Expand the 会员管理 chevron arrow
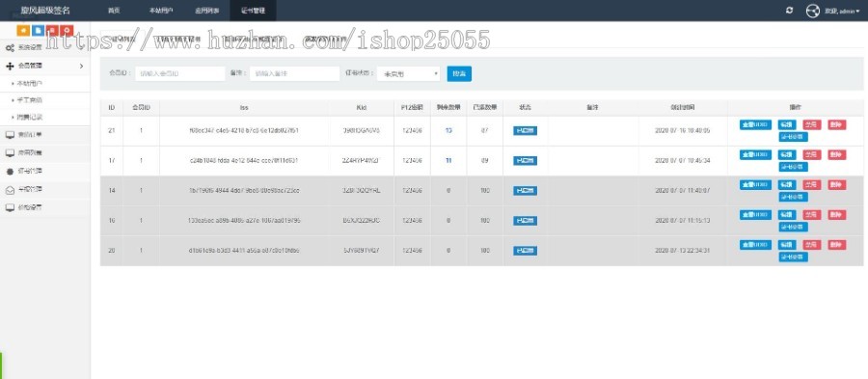This screenshot has width=868, height=379. click(x=81, y=66)
